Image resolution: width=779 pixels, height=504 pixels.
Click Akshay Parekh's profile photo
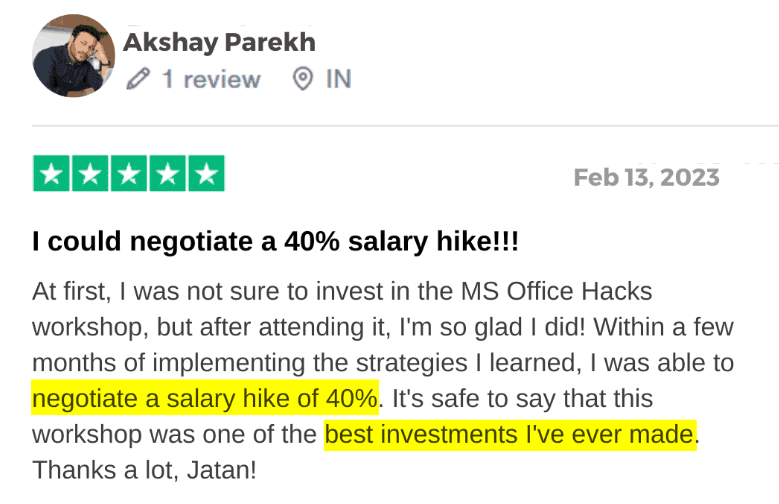(x=73, y=58)
